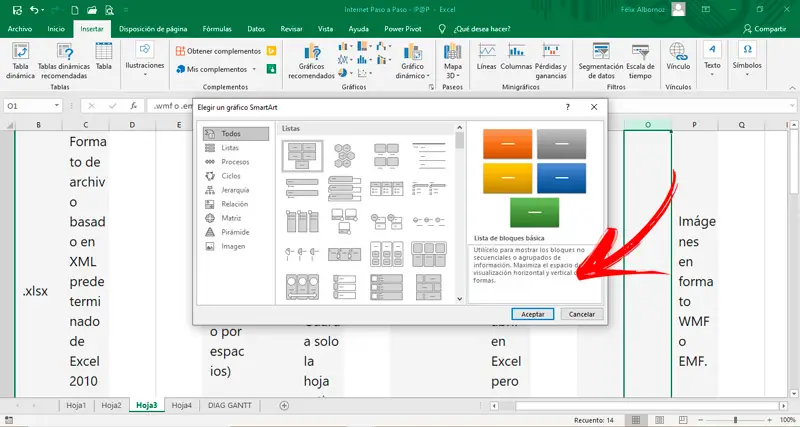Select Matriz category
This screenshot has width=800, height=427.
(236, 218)
